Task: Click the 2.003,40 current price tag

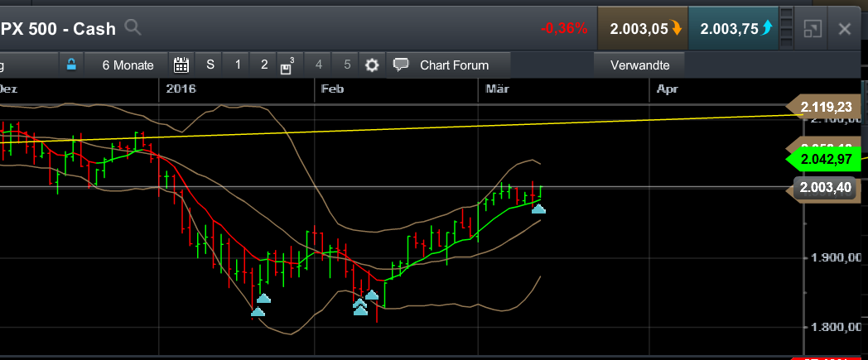Action: 826,188
